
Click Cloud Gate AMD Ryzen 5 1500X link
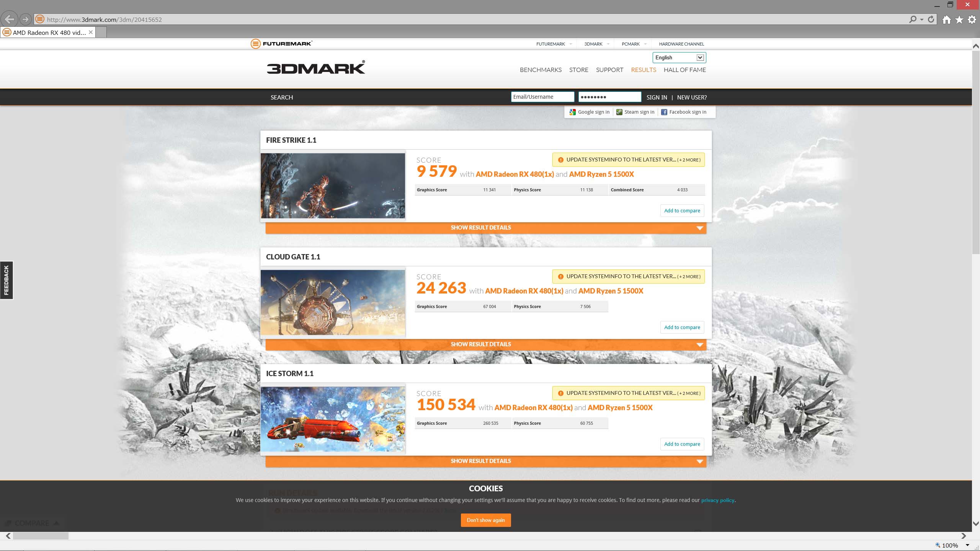tap(611, 291)
